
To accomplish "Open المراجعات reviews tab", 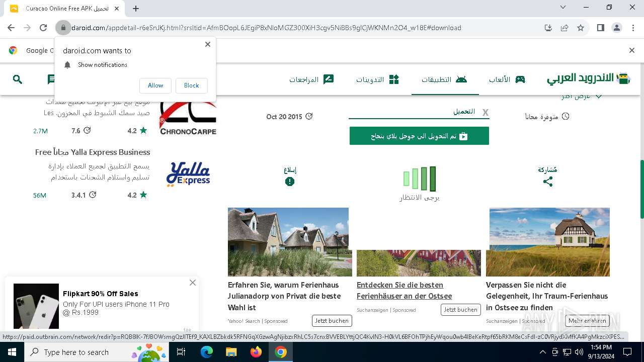I will 311,79.
